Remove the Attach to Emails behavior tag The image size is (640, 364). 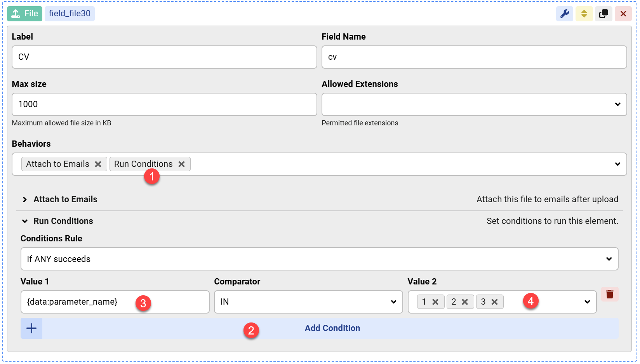pos(98,164)
